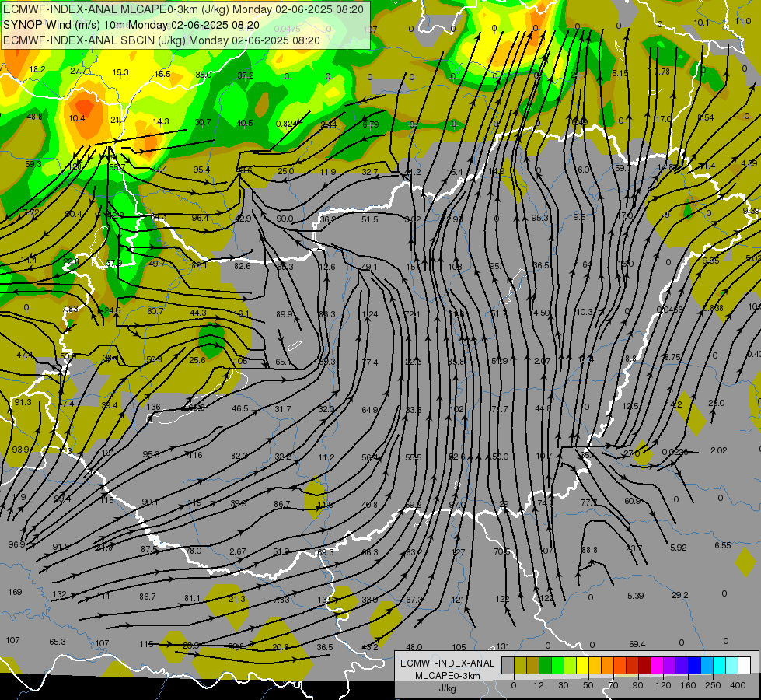Screen dimensions: 761x700
Task: Click the map value '132'
Action: pyautogui.click(x=59, y=594)
